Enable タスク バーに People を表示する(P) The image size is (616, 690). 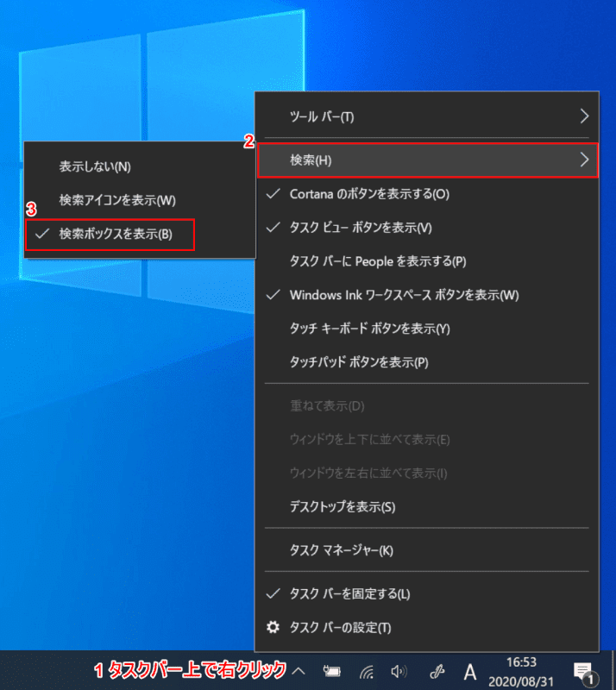427,261
